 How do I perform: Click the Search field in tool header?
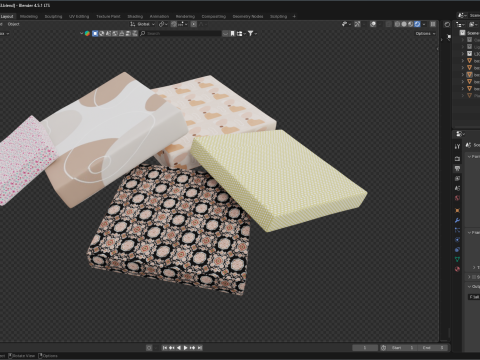point(180,33)
